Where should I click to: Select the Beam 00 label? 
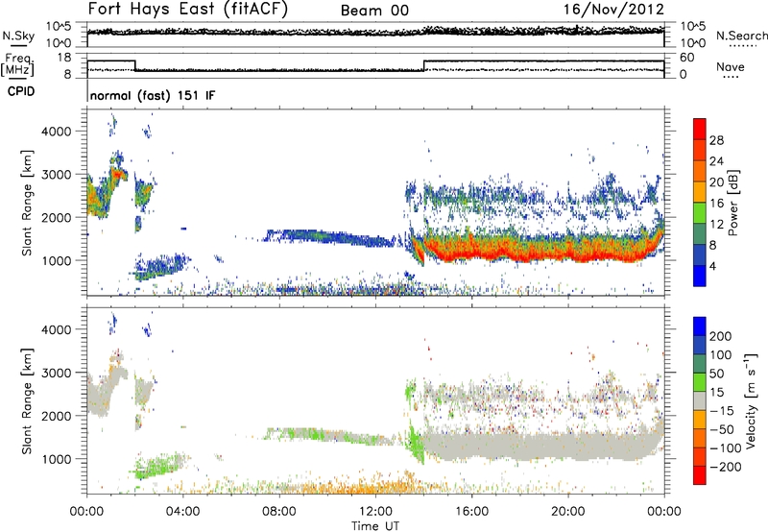(374, 11)
